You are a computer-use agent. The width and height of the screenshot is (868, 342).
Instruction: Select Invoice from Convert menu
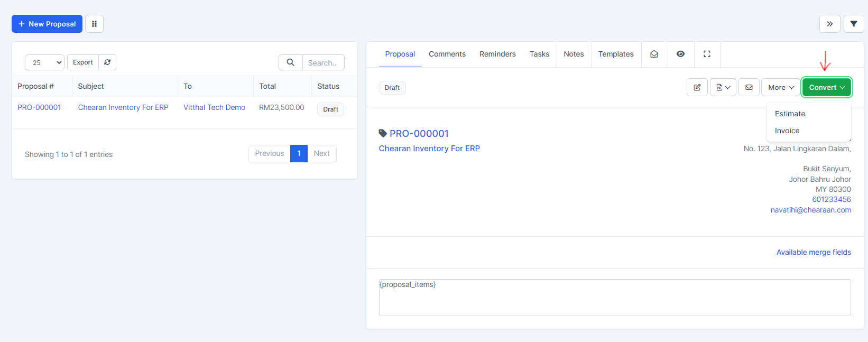pyautogui.click(x=787, y=131)
